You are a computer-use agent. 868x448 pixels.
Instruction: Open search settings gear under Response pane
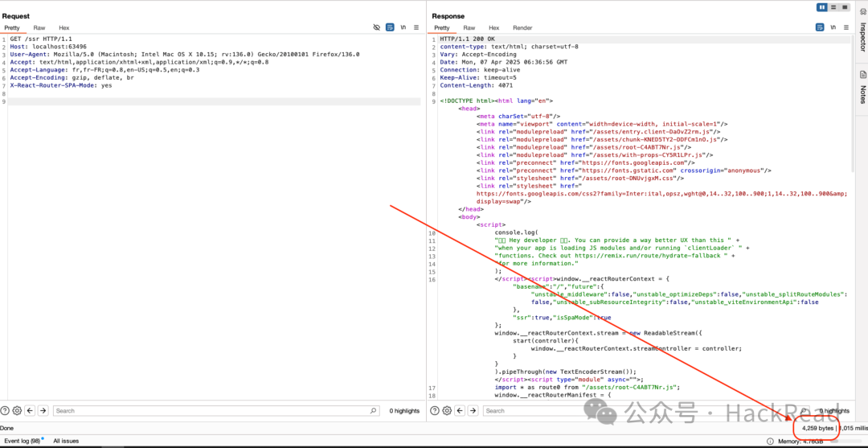point(448,410)
